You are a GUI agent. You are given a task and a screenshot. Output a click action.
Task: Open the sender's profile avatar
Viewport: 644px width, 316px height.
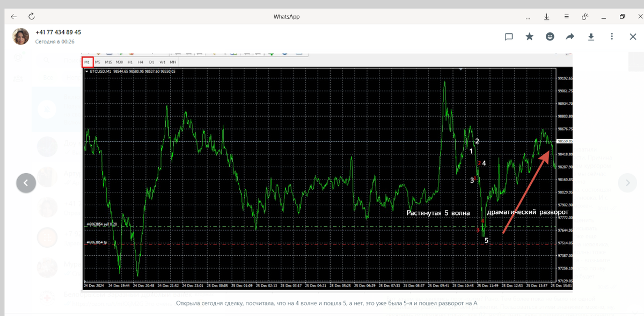(x=21, y=36)
